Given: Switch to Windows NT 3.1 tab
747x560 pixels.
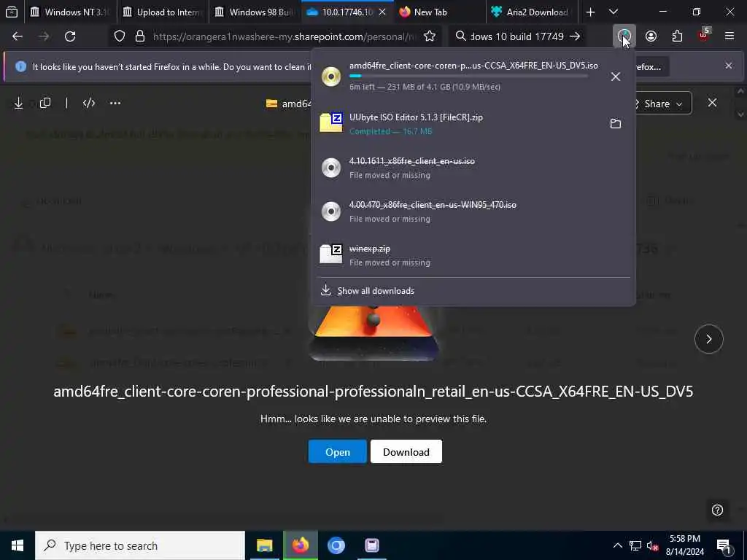Looking at the screenshot, I should (x=70, y=12).
